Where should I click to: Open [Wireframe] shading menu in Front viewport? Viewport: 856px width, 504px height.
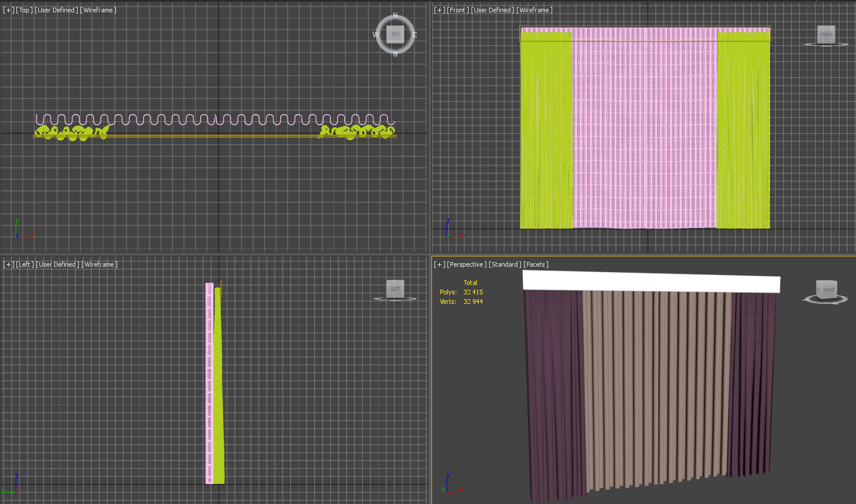coord(535,10)
